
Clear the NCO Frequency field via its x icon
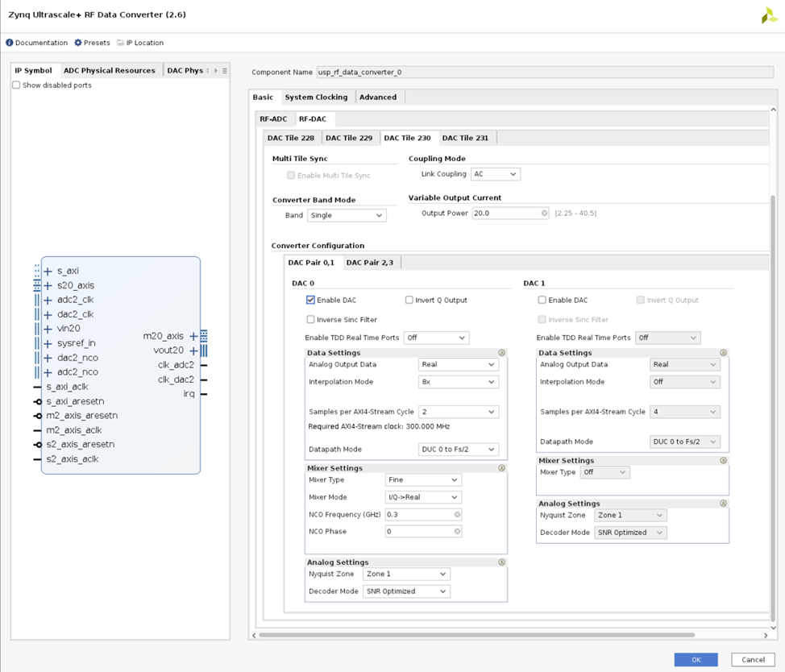click(x=456, y=514)
